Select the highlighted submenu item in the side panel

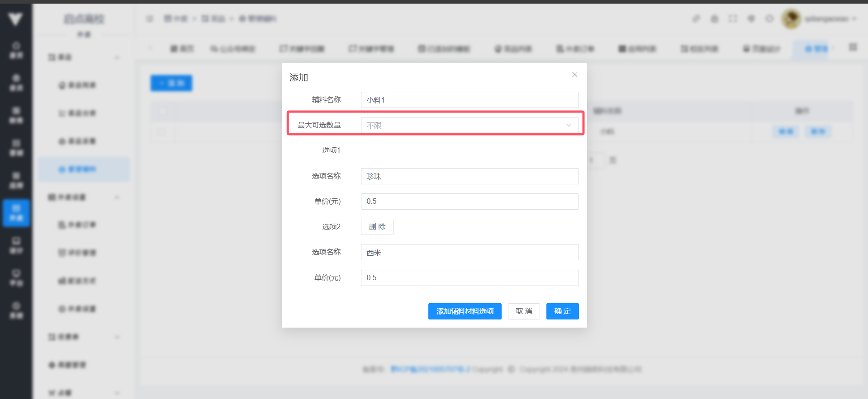tap(84, 169)
